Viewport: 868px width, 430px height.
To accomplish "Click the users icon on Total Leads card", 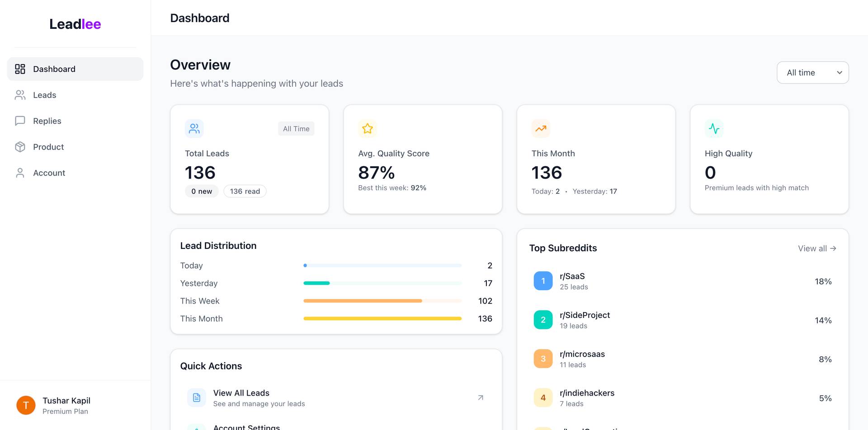I will click(194, 129).
